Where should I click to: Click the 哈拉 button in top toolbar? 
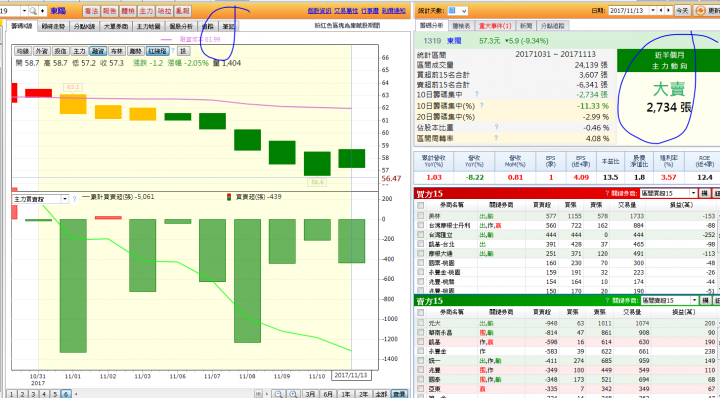(164, 11)
